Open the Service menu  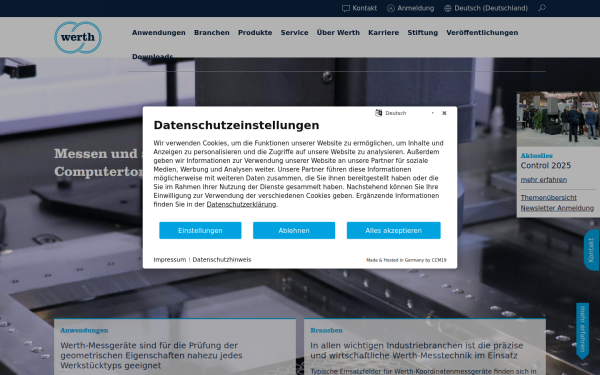294,33
